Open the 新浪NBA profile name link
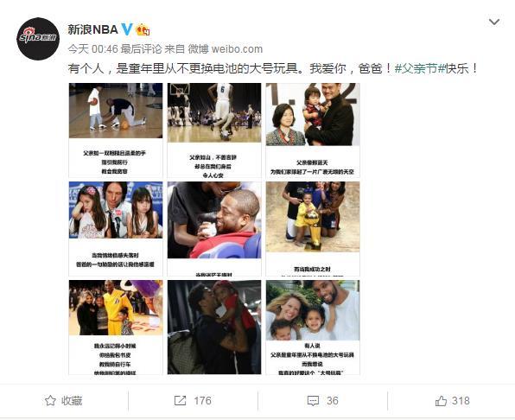 (x=92, y=29)
